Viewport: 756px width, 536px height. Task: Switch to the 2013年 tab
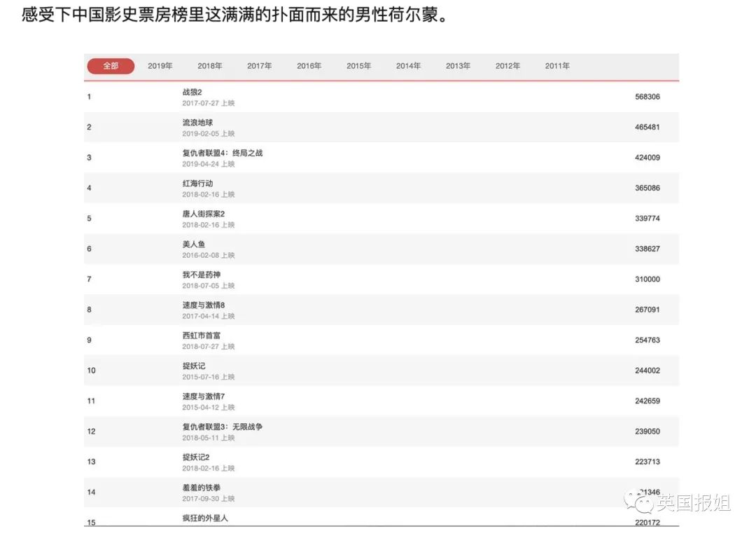click(x=458, y=66)
